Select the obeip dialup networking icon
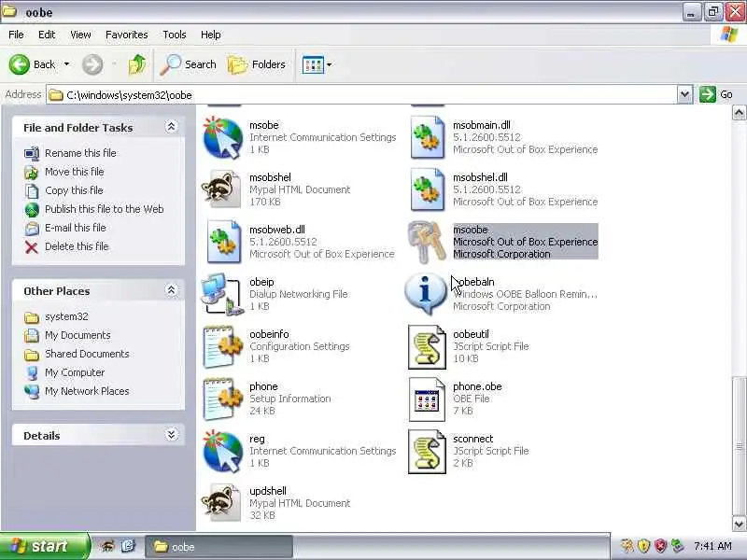Image resolution: width=747 pixels, height=560 pixels. 222,294
